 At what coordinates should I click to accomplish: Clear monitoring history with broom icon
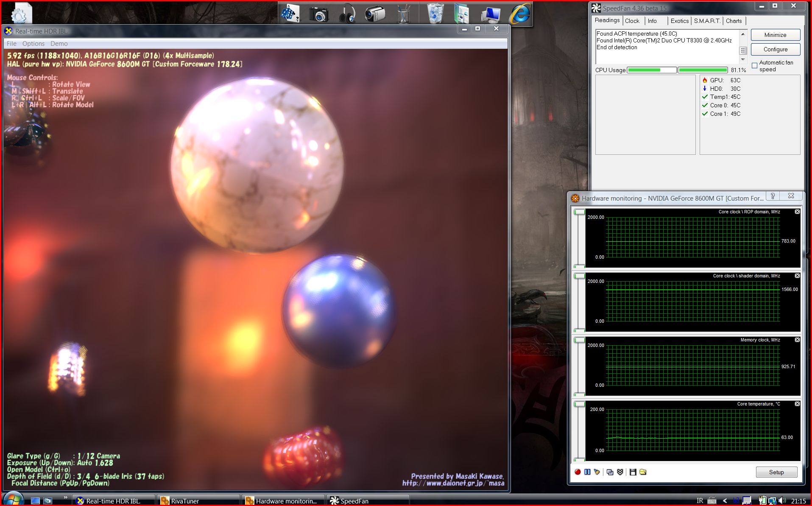pos(597,472)
